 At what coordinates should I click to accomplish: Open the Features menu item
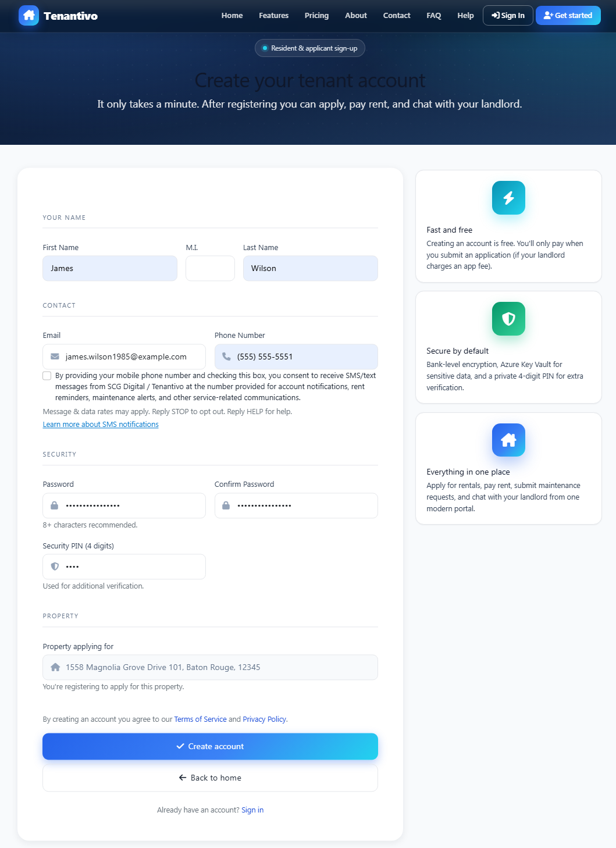[x=274, y=16]
